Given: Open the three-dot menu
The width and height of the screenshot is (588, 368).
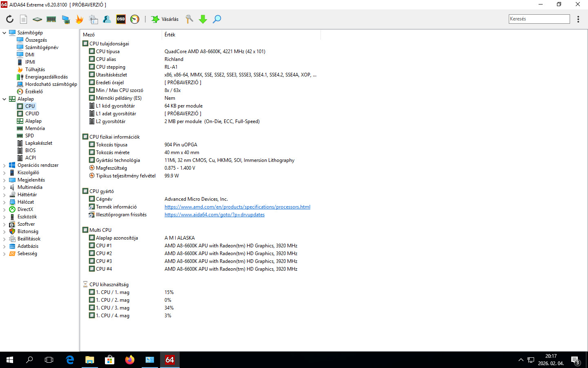Looking at the screenshot, I should 578,19.
